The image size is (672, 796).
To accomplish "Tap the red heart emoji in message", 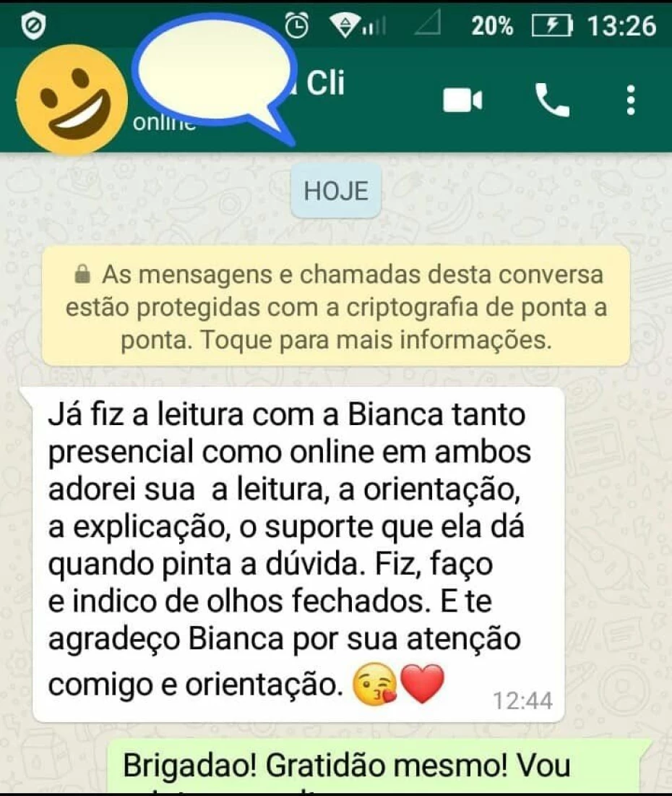I will [422, 684].
